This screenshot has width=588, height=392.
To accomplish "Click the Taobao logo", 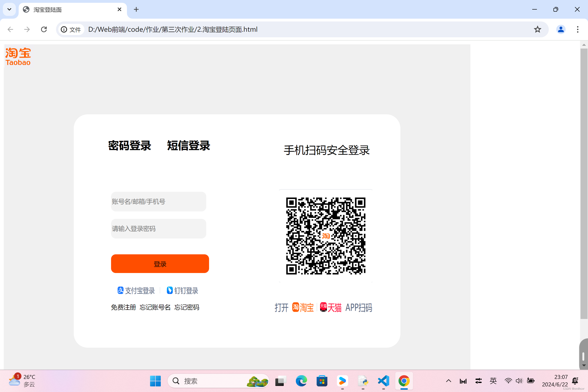I will [18, 56].
